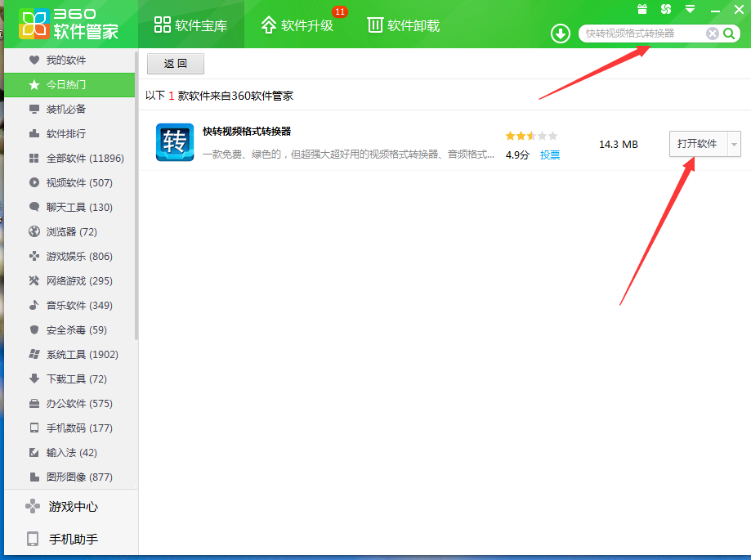This screenshot has width=751, height=560.
Task: Click the 返回 button
Action: pyautogui.click(x=176, y=64)
